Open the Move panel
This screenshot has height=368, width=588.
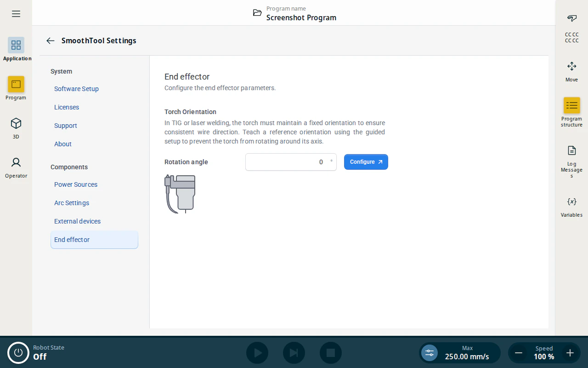point(572,72)
